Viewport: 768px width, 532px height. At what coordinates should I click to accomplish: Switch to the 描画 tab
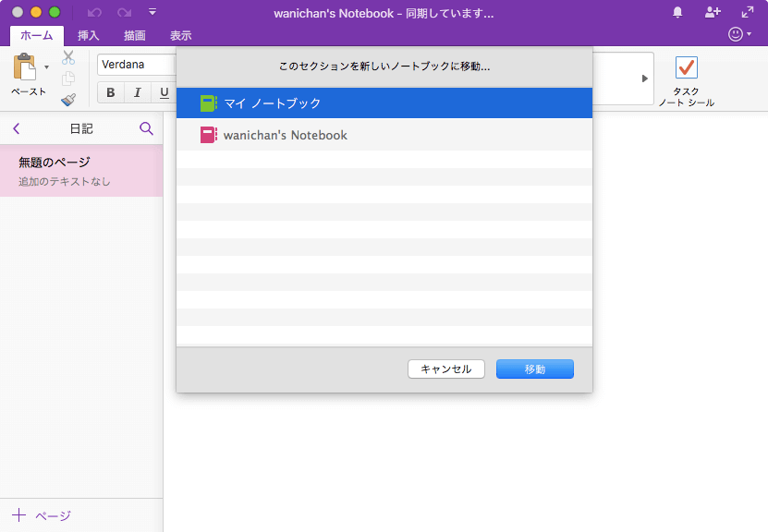point(135,36)
